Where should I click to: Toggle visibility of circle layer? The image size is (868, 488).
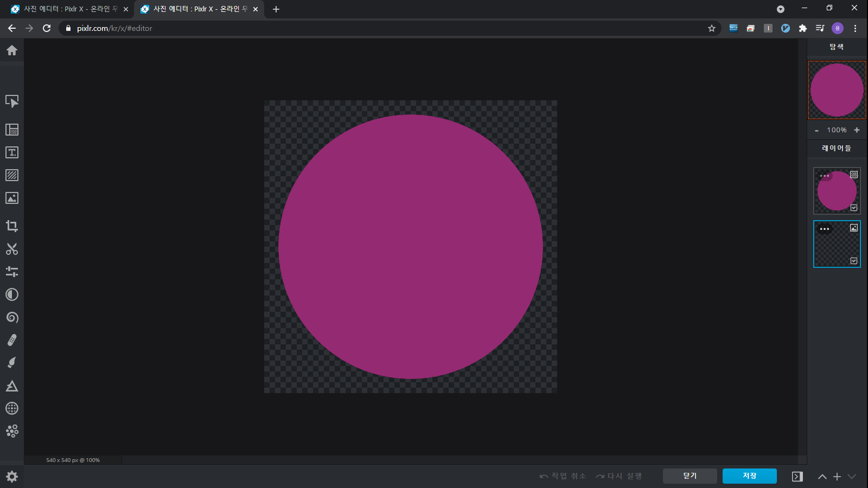pos(854,208)
